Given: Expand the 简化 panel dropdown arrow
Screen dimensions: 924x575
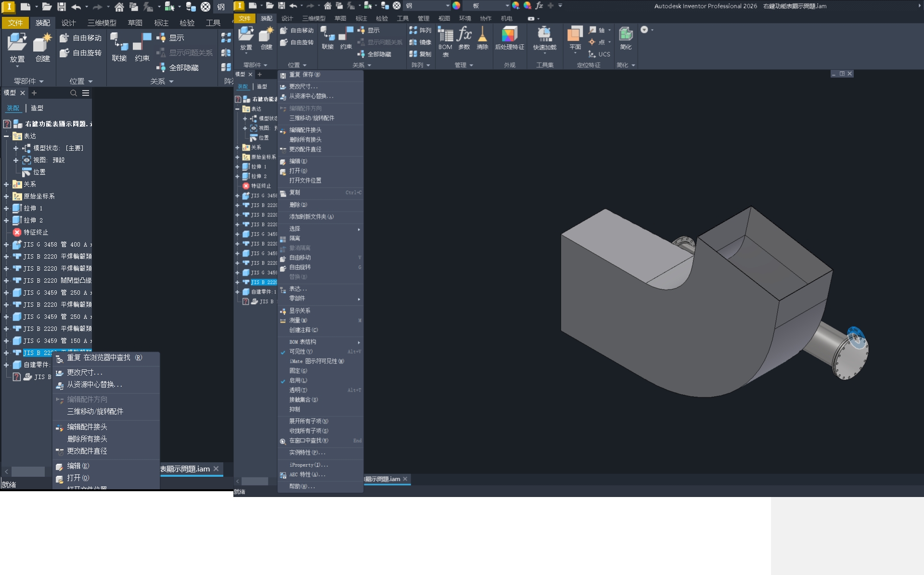Looking at the screenshot, I should coord(633,65).
